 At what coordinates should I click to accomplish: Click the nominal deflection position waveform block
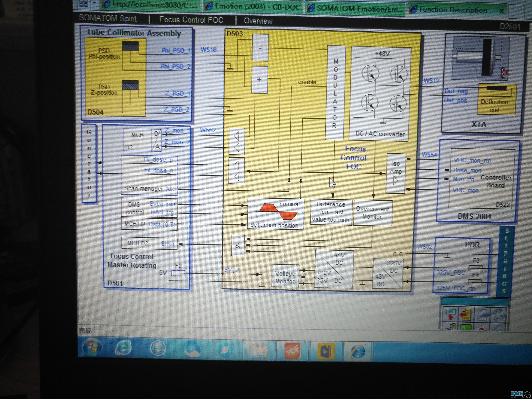coord(276,214)
